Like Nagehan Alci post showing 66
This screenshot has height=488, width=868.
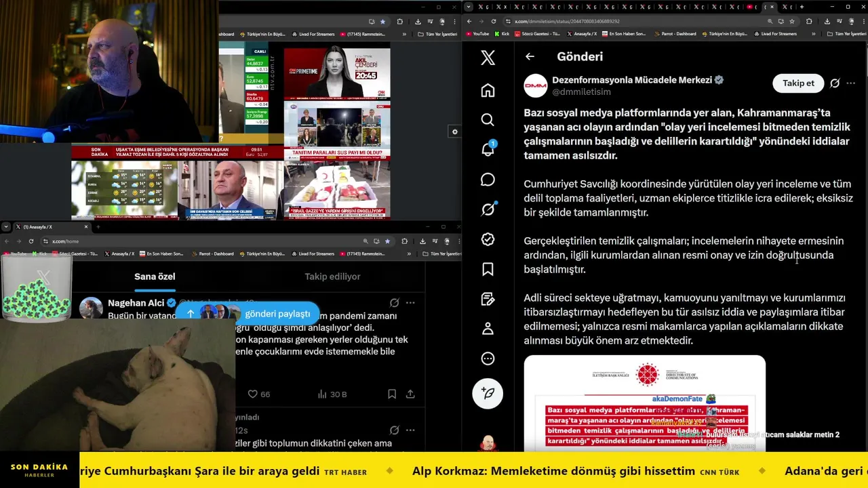258,394
